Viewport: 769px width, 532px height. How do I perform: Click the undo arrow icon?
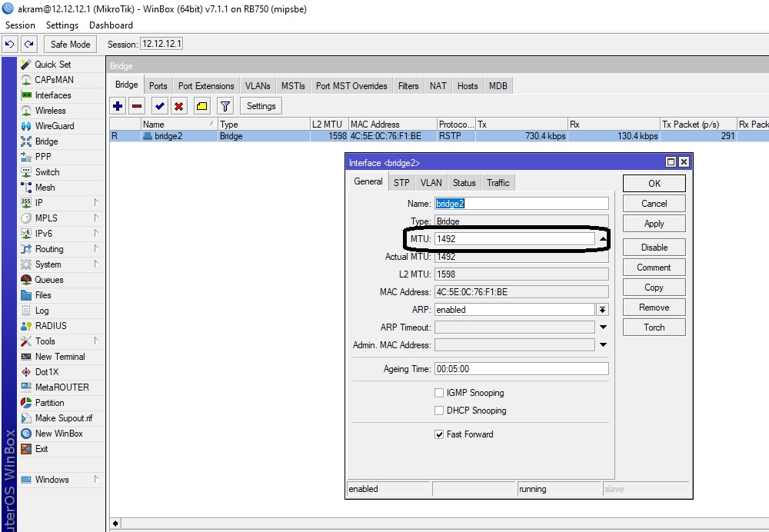10,45
